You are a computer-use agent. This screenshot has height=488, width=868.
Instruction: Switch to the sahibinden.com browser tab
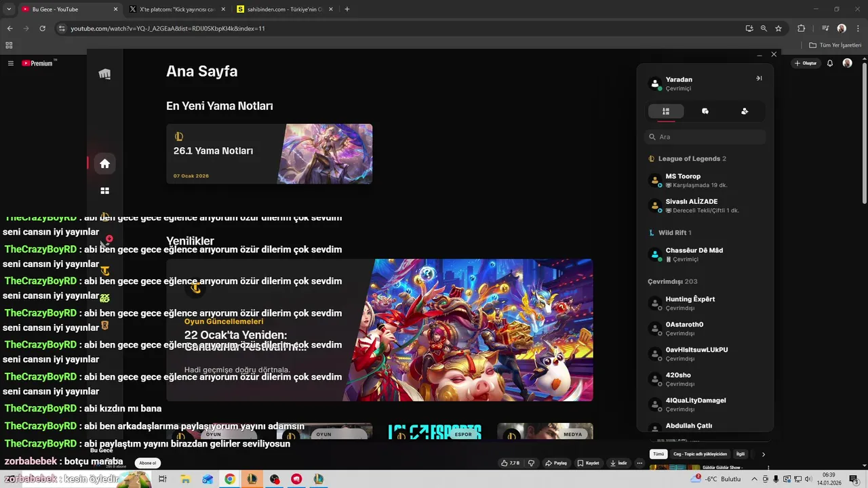pos(285,9)
